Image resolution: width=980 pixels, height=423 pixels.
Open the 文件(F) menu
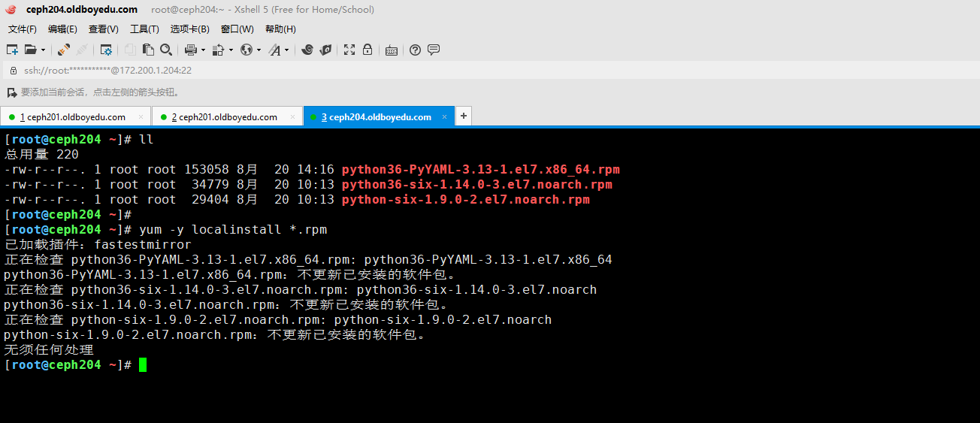coord(22,29)
